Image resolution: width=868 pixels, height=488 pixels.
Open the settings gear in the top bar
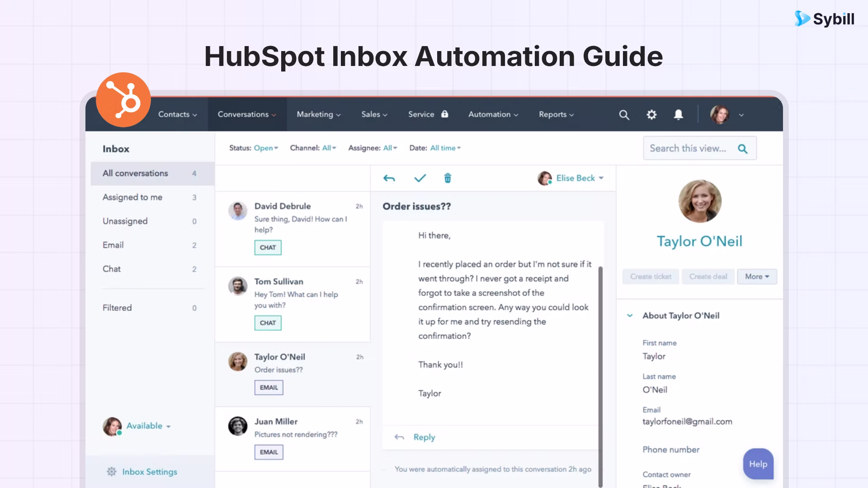click(x=651, y=115)
